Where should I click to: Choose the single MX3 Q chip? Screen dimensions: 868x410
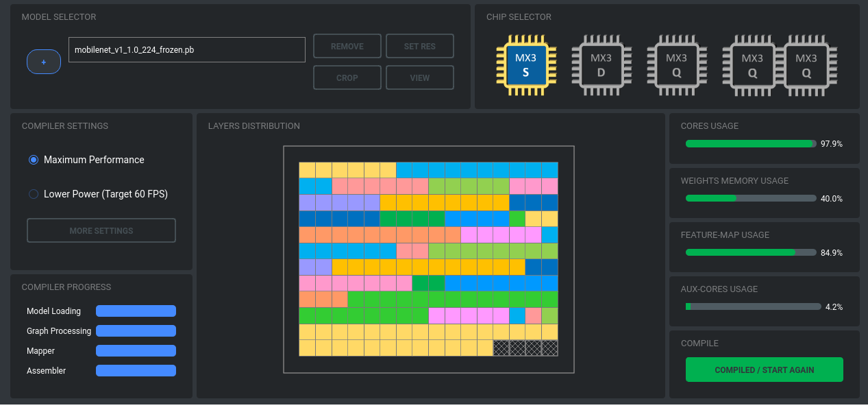point(676,65)
